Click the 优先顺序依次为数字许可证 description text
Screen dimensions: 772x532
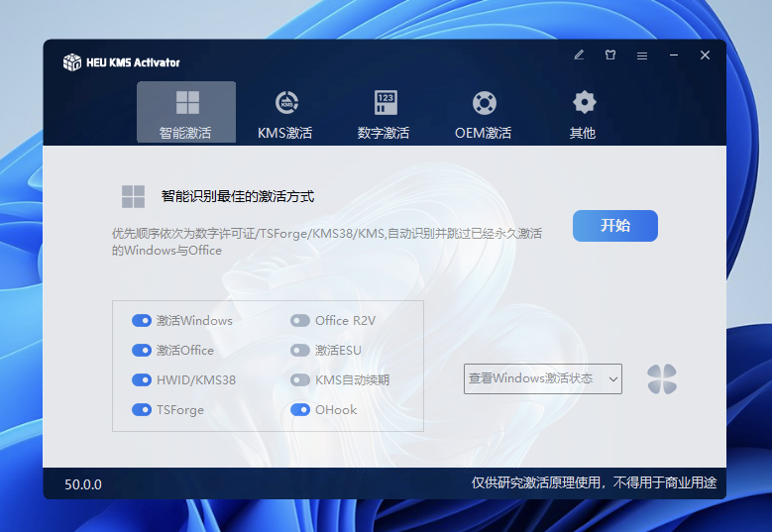point(327,242)
